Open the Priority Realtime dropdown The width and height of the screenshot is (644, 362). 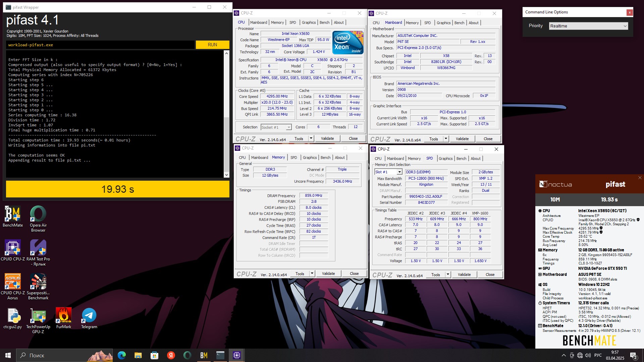pyautogui.click(x=588, y=26)
